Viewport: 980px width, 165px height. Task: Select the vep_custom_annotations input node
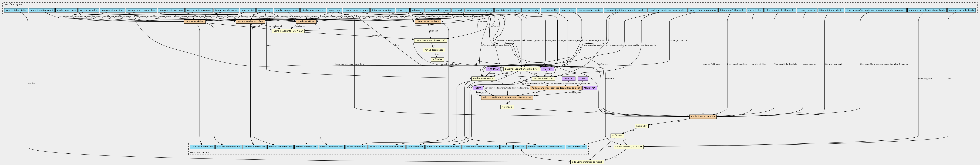pyautogui.click(x=703, y=10)
